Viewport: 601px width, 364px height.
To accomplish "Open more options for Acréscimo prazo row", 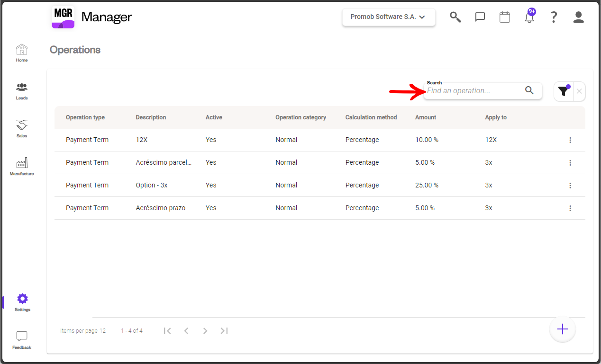I will [570, 208].
